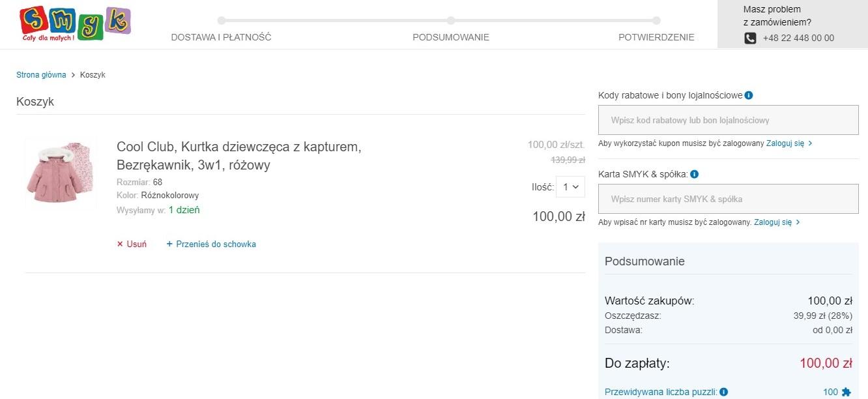The height and width of the screenshot is (399, 868).
Task: Click Zaloguj się under discount code field
Action: tap(785, 143)
